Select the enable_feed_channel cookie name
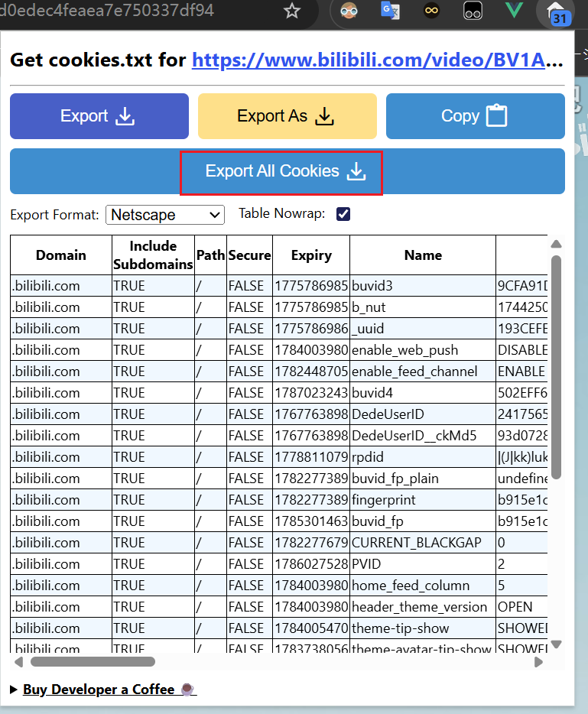Image resolution: width=588 pixels, height=714 pixels. tap(423, 371)
